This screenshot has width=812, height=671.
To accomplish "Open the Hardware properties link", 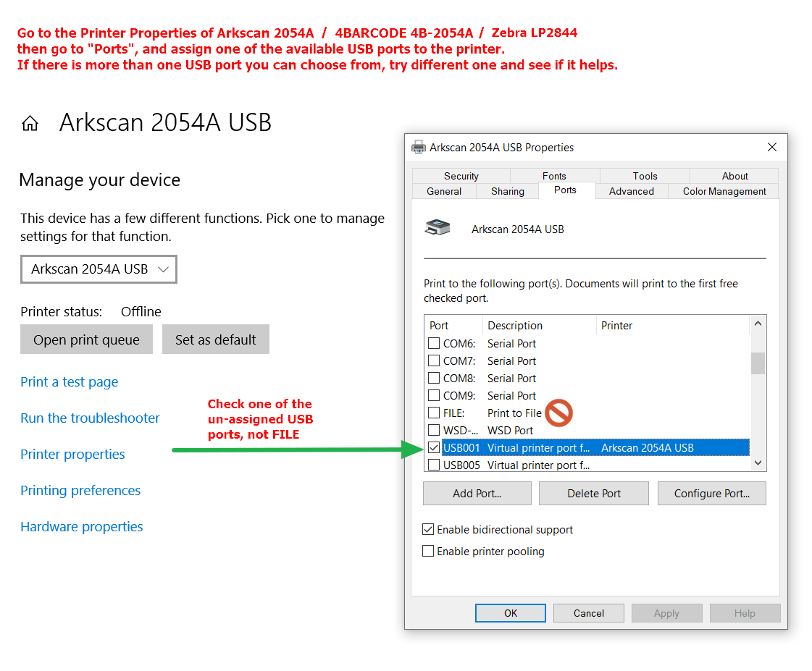I will [82, 527].
